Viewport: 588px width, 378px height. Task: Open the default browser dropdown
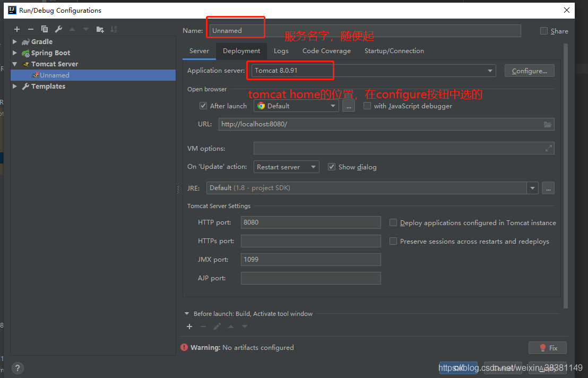333,106
